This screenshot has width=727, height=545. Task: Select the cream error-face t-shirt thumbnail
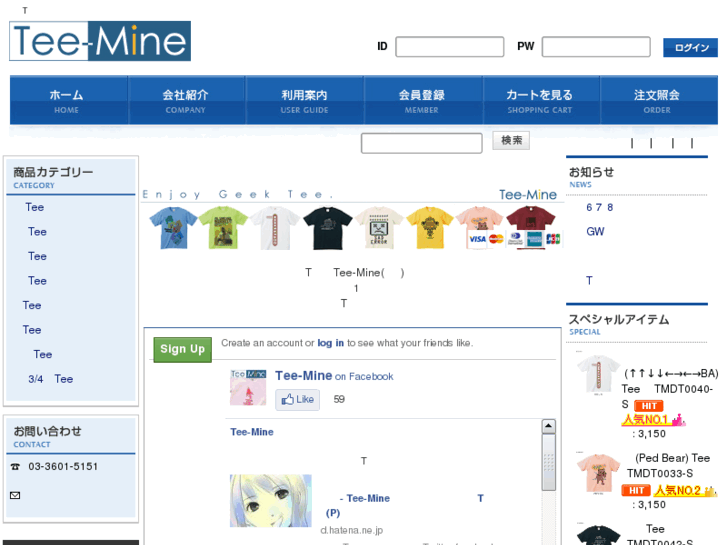pos(379,228)
